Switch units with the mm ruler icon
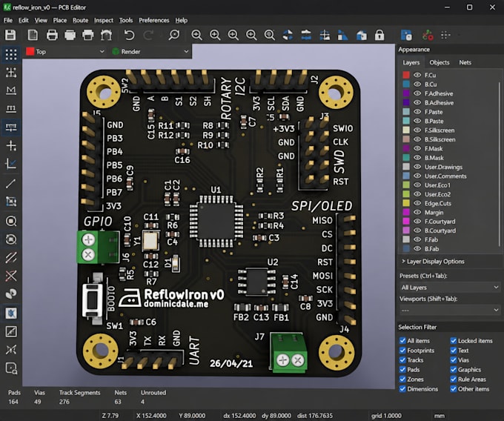Screen dimensions: 504x421 coord(11,109)
